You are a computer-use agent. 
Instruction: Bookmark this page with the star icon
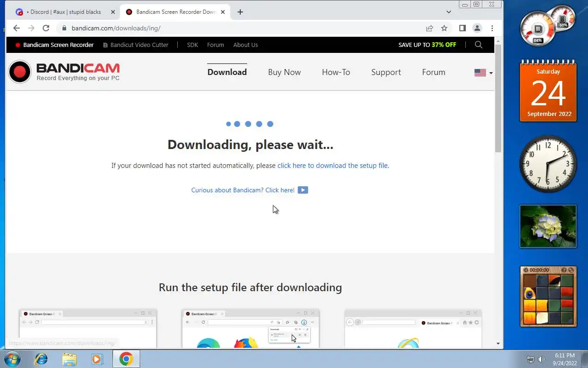(444, 28)
